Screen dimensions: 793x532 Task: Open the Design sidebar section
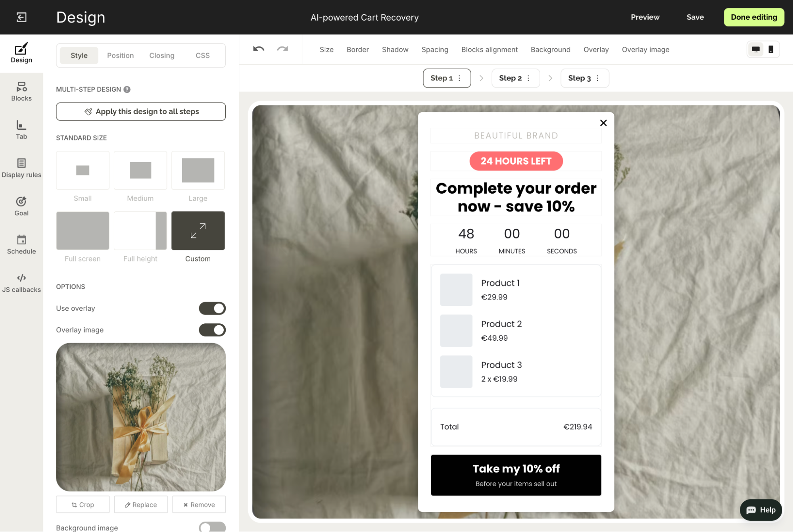(21, 53)
